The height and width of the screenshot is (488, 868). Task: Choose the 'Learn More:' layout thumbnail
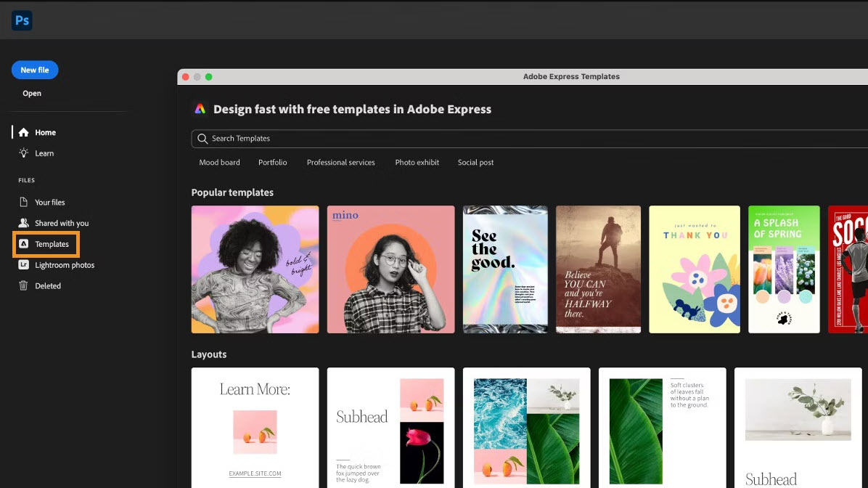click(255, 427)
